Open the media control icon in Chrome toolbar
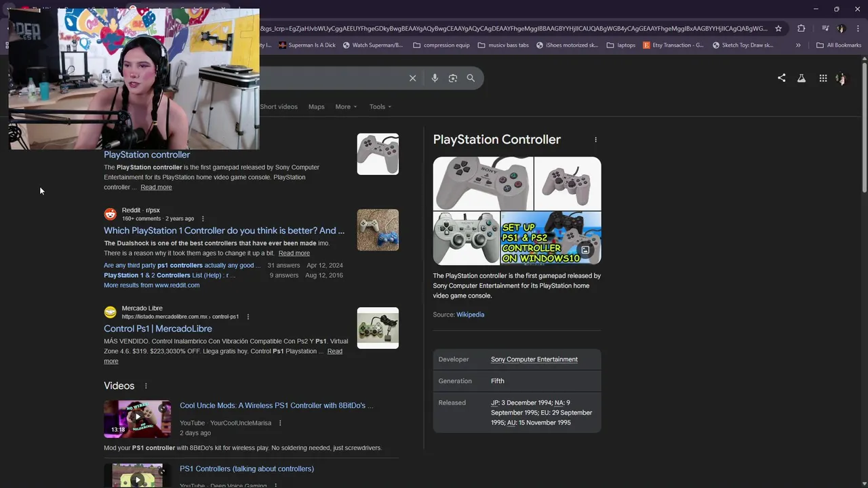This screenshot has width=868, height=488. [825, 28]
